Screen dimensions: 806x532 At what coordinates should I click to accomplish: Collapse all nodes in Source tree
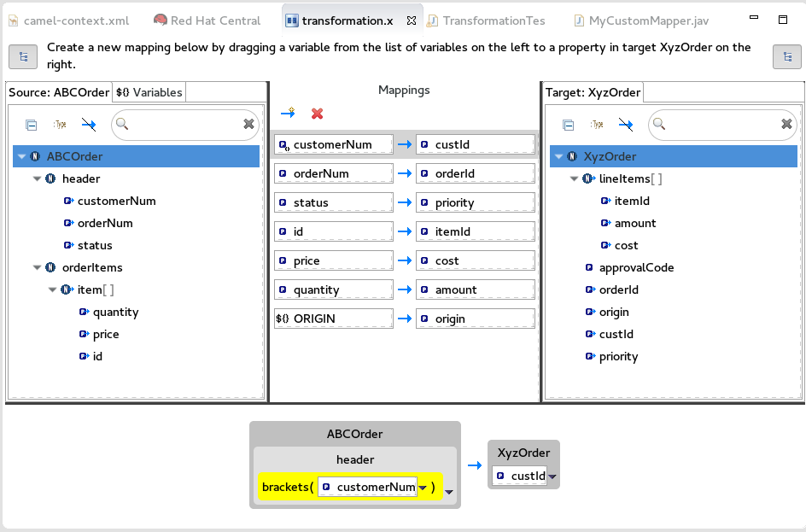(32, 125)
